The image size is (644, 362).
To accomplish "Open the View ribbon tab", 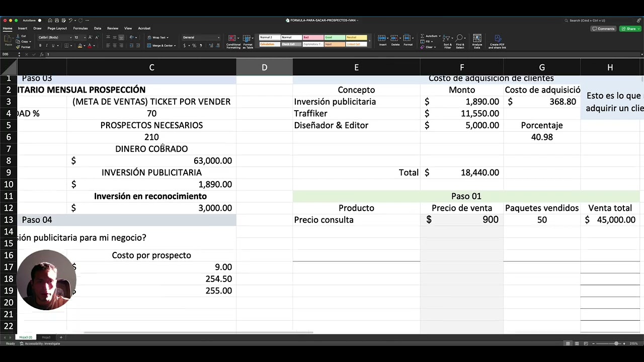I will coord(128,28).
